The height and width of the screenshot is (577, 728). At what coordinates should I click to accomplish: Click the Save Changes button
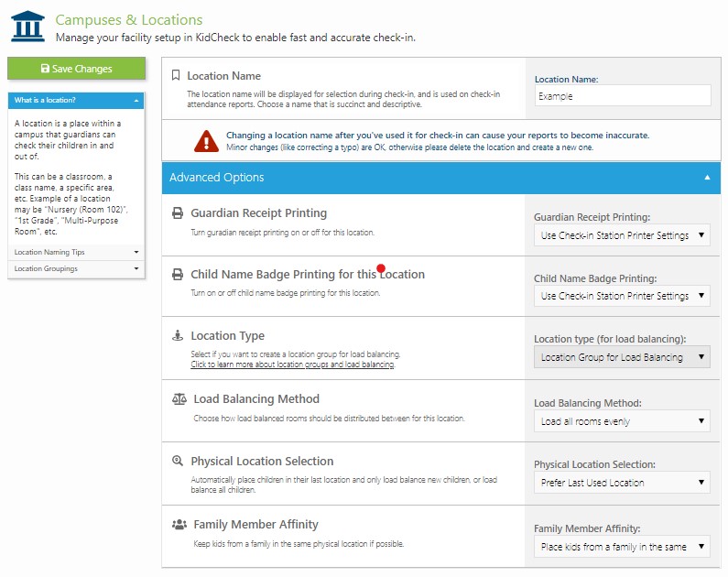[x=77, y=69]
